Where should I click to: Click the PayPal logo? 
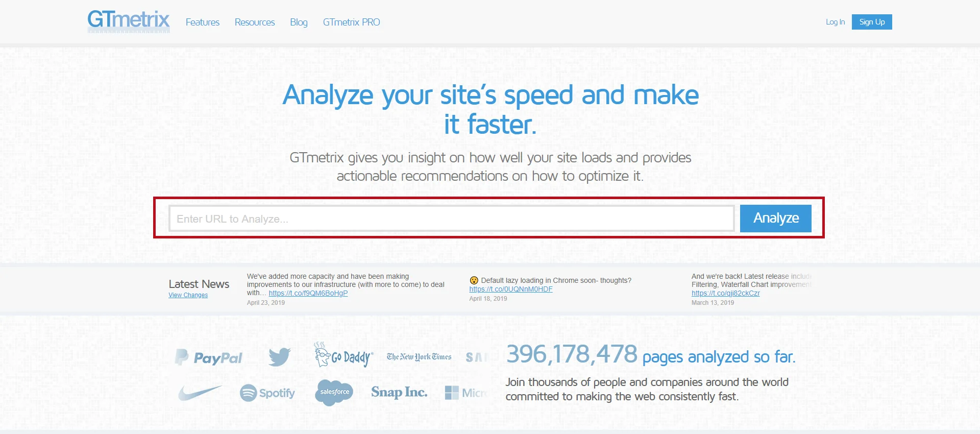click(209, 357)
